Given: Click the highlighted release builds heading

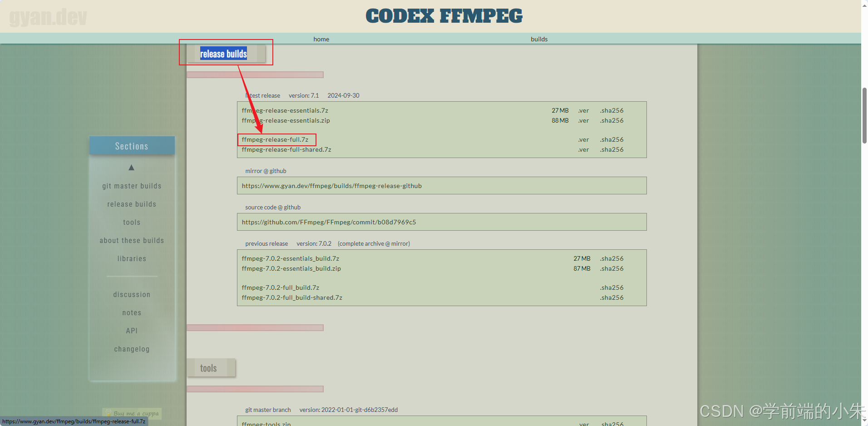Looking at the screenshot, I should [223, 54].
